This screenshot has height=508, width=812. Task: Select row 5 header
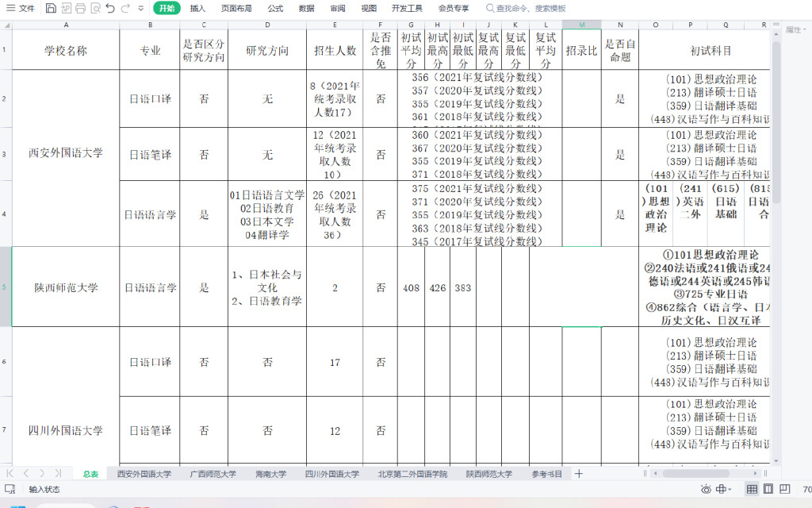point(6,287)
